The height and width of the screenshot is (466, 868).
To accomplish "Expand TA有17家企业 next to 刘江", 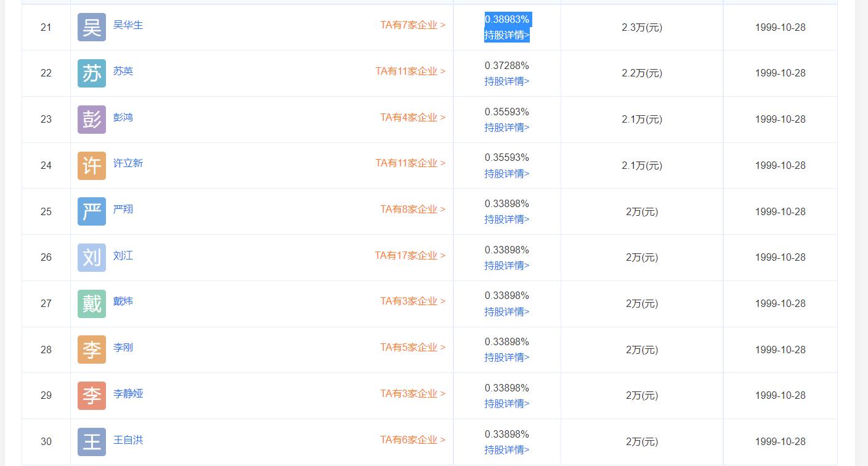I will pos(410,255).
